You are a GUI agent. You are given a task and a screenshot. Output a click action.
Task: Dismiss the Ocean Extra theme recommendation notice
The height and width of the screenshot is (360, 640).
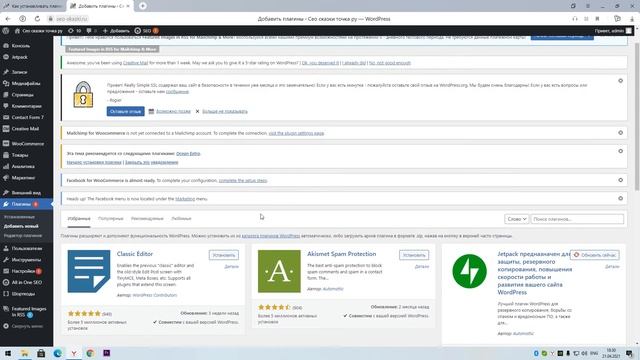click(x=620, y=151)
